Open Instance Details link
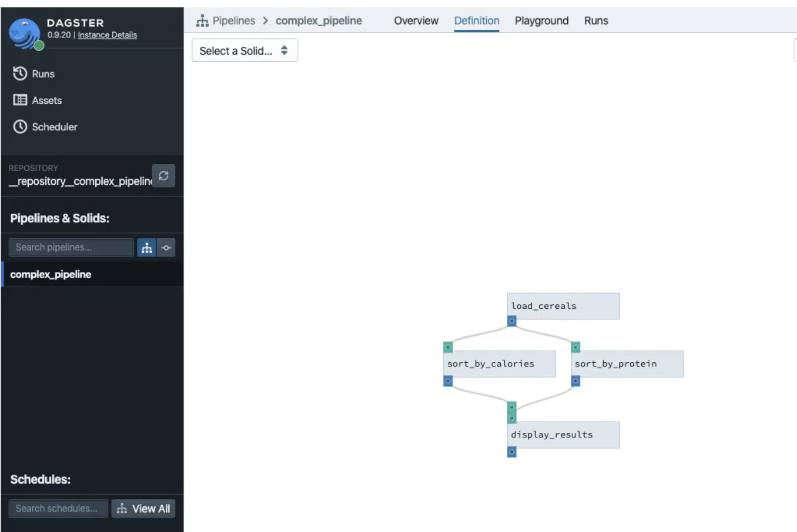 [x=107, y=35]
